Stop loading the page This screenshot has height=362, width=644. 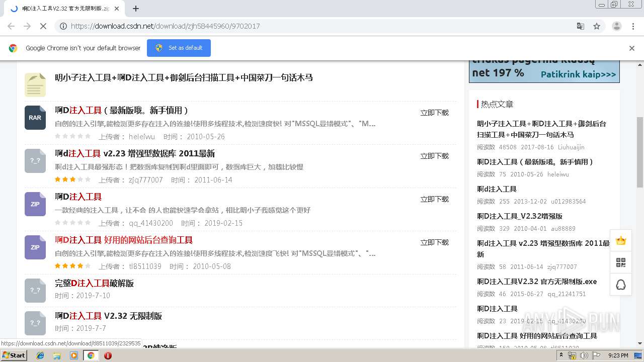(x=43, y=26)
